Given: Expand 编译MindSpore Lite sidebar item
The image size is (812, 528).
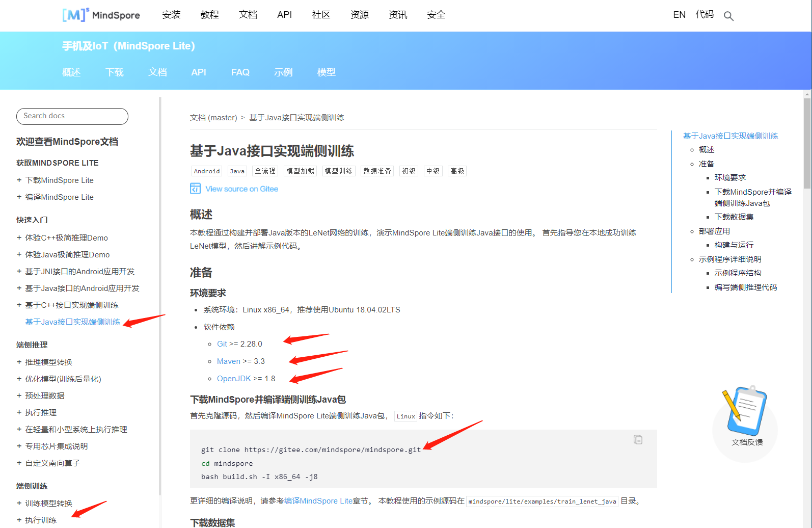Looking at the screenshot, I should pos(19,197).
